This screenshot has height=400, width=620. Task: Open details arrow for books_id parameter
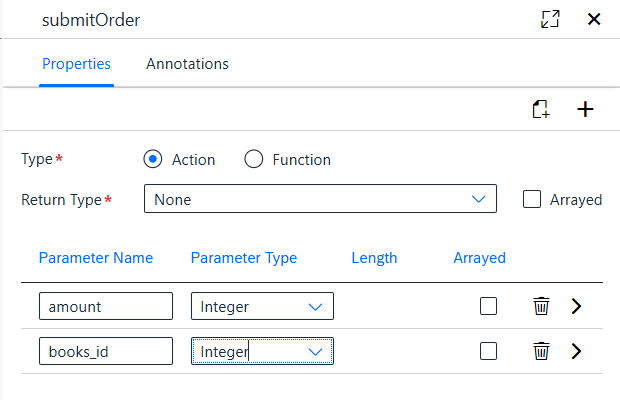tap(577, 351)
